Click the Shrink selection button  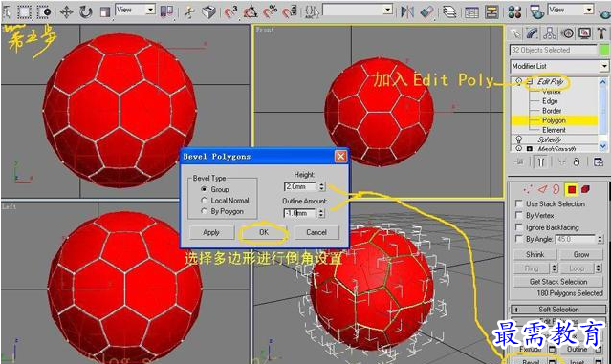pyautogui.click(x=535, y=254)
